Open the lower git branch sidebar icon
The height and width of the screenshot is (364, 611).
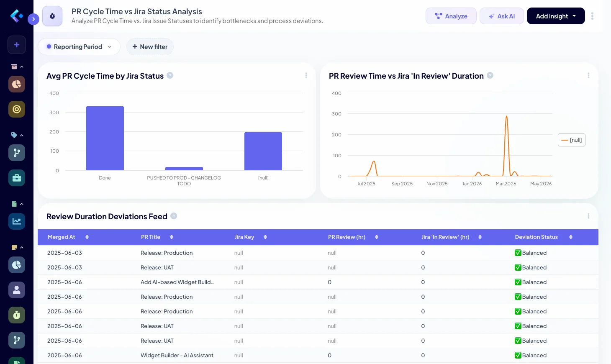(x=17, y=340)
